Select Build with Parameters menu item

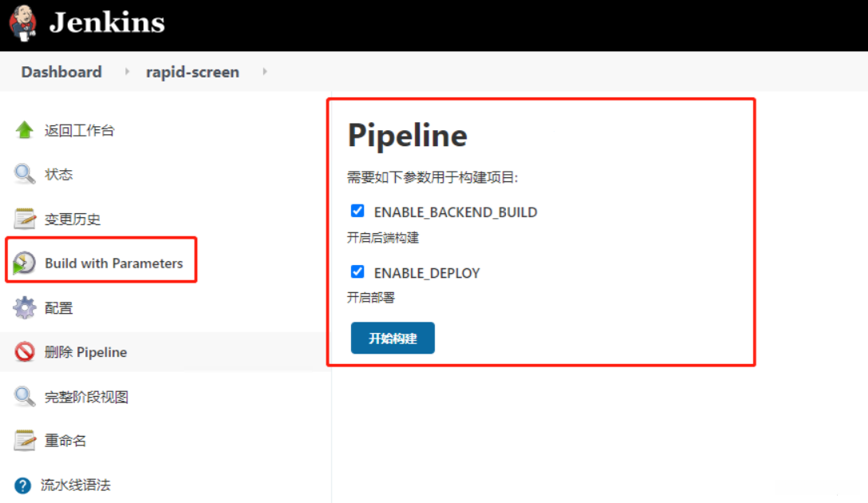click(113, 263)
